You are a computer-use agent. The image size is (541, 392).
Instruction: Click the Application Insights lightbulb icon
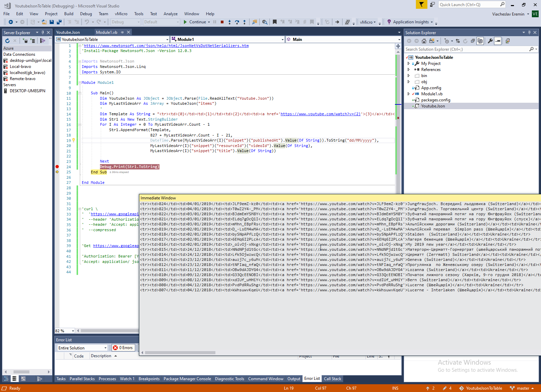389,22
